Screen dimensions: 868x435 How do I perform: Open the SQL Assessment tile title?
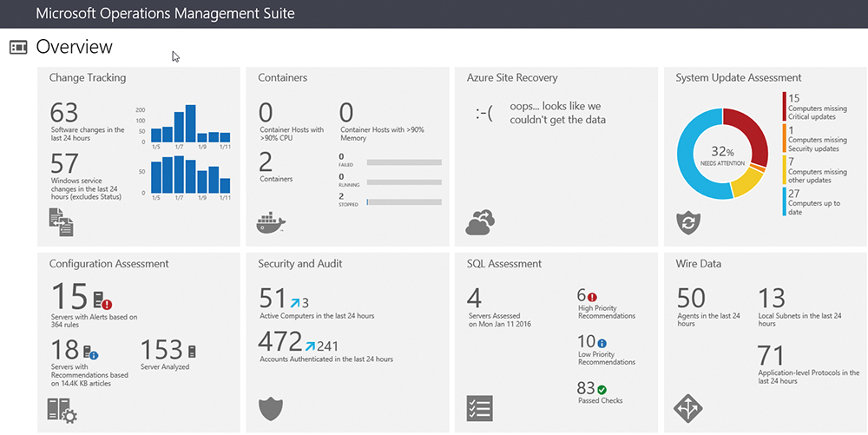tap(504, 264)
